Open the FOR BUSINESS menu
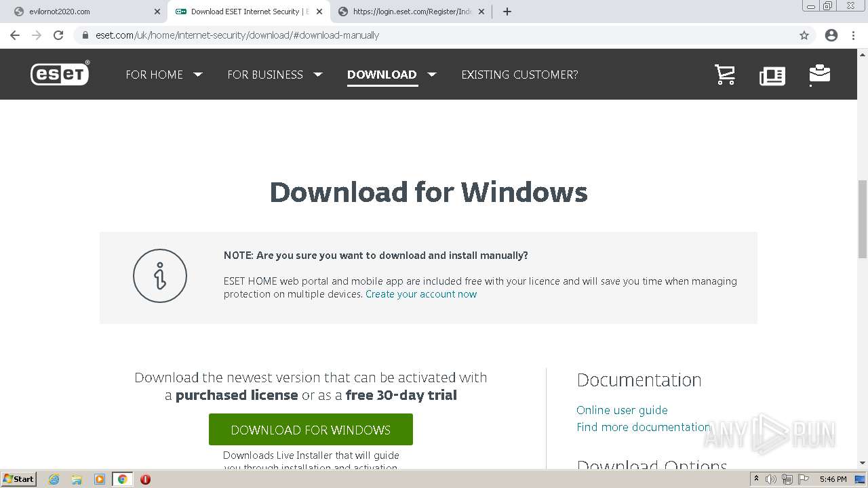Screen dimensions: 868x488 coord(265,75)
